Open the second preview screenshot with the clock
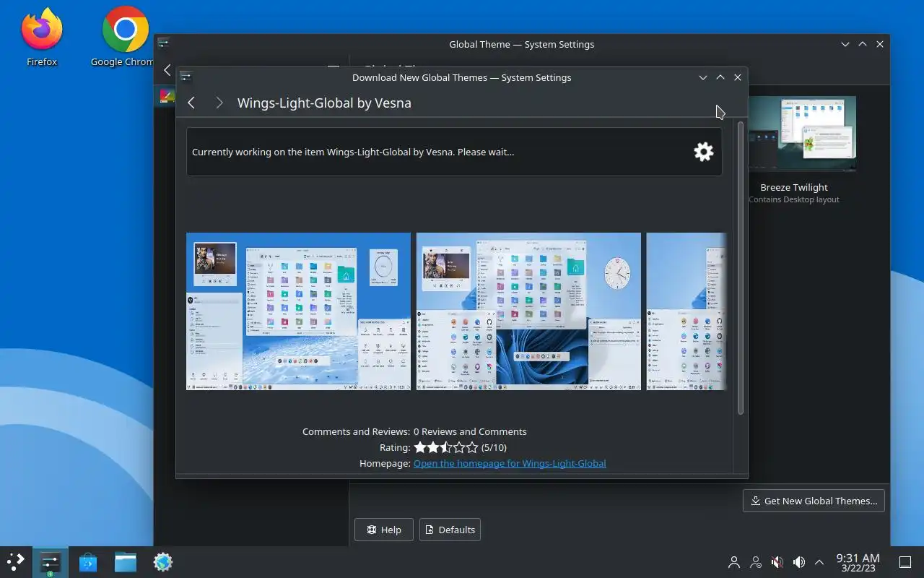 (528, 311)
